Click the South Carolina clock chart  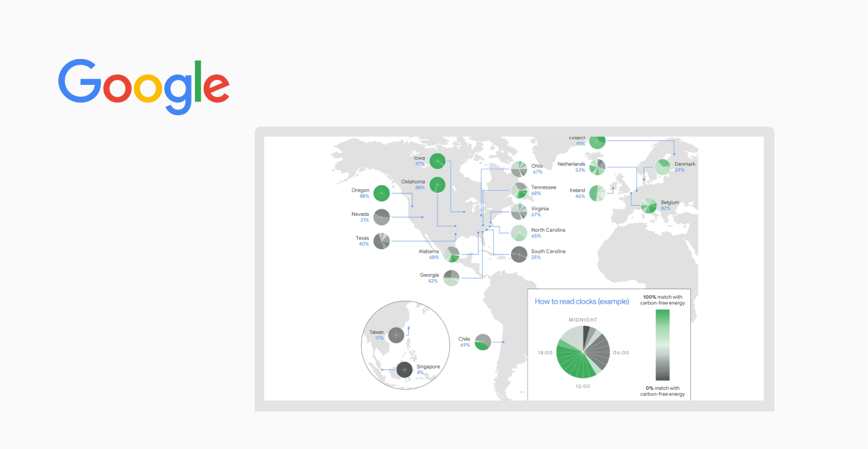[519, 254]
